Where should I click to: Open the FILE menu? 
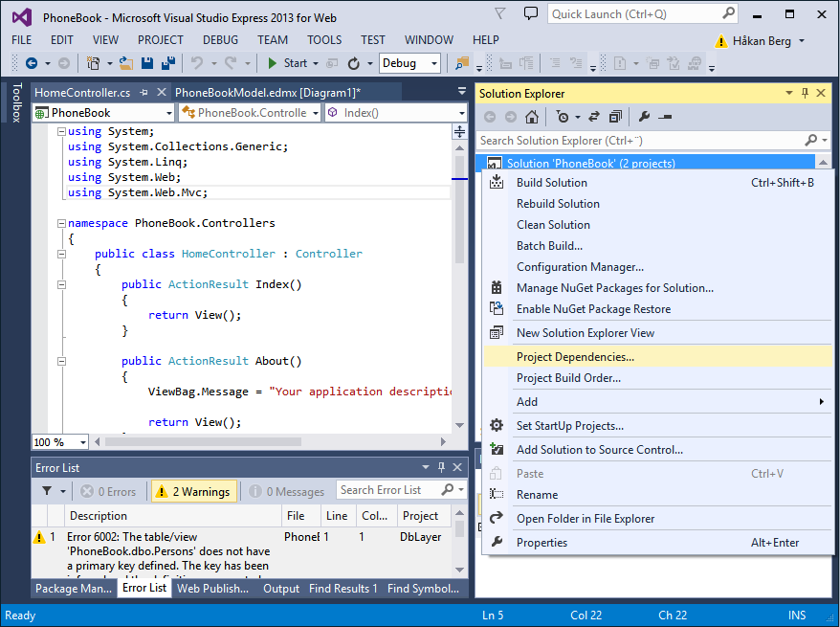pyautogui.click(x=21, y=40)
